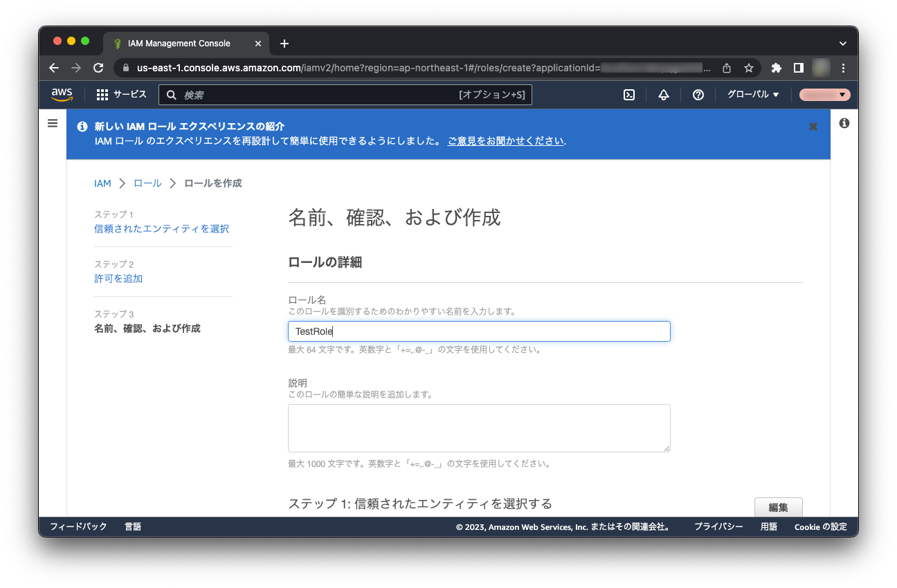This screenshot has width=897, height=588.
Task: Expand the Chrome tab search chevron
Action: [x=842, y=44]
